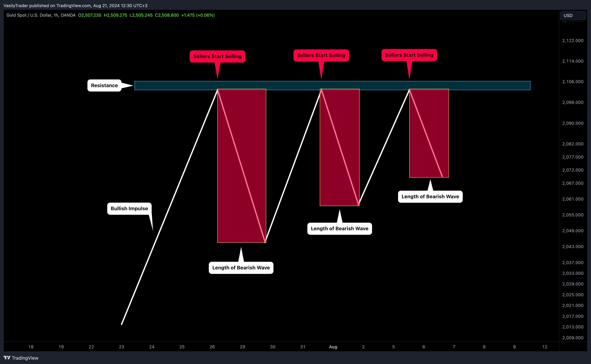Image resolution: width=591 pixels, height=364 pixels.
Task: Select the teal resistance zone rectangle
Action: click(482, 86)
